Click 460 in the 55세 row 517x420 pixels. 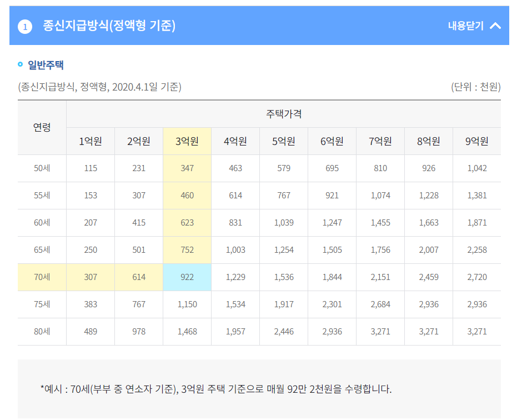coord(187,196)
